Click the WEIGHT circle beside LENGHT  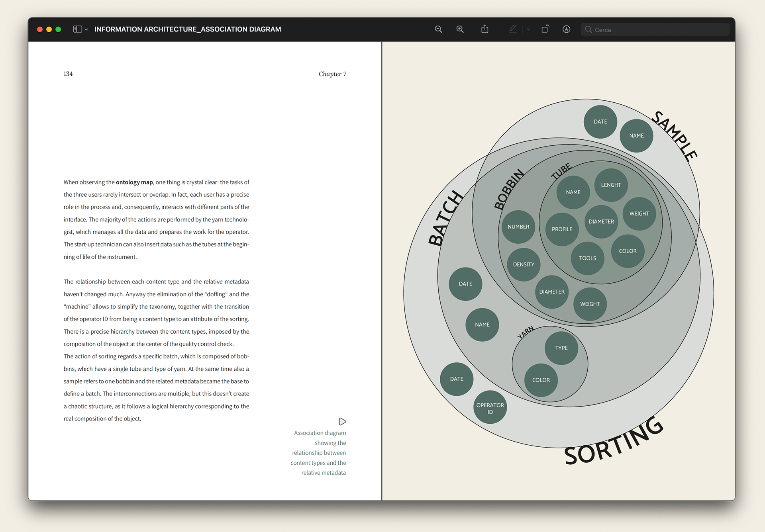click(639, 213)
